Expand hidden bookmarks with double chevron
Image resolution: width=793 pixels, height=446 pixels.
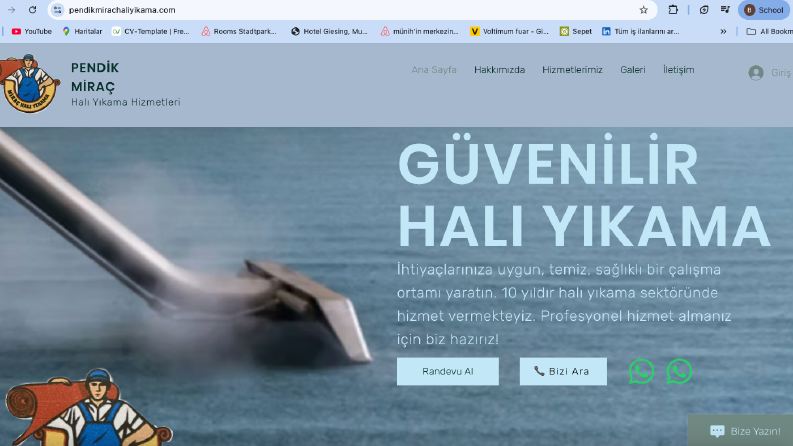pos(723,31)
